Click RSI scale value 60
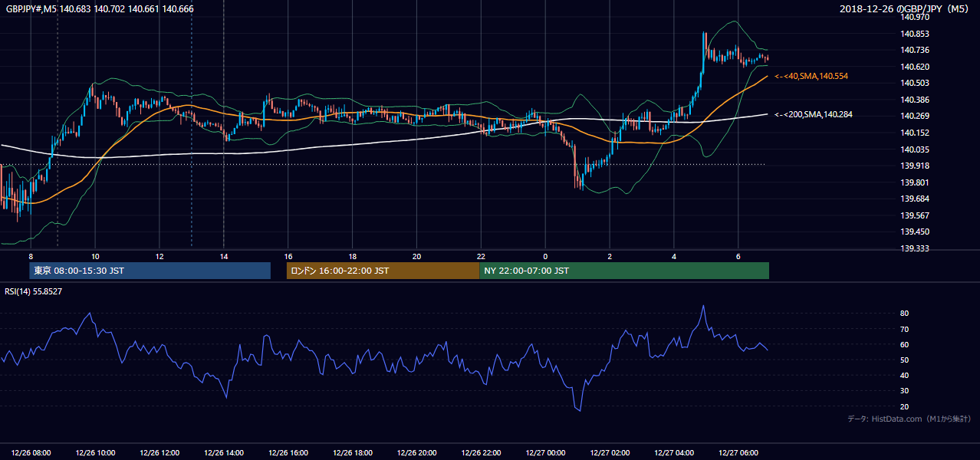980x460 pixels. pyautogui.click(x=905, y=345)
